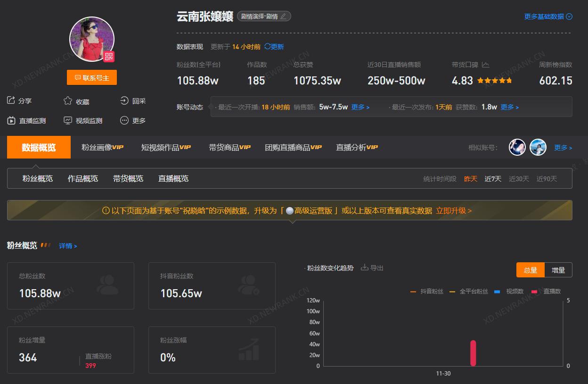This screenshot has height=384, width=588.
Task: Switch to the 粉丝画像VIP tab
Action: 102,147
